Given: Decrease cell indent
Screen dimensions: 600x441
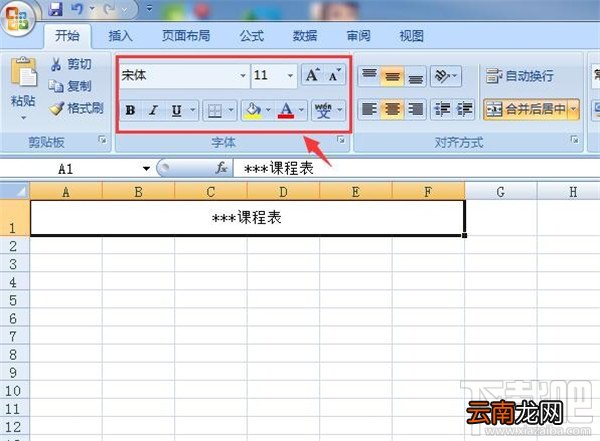Looking at the screenshot, I should point(442,109).
